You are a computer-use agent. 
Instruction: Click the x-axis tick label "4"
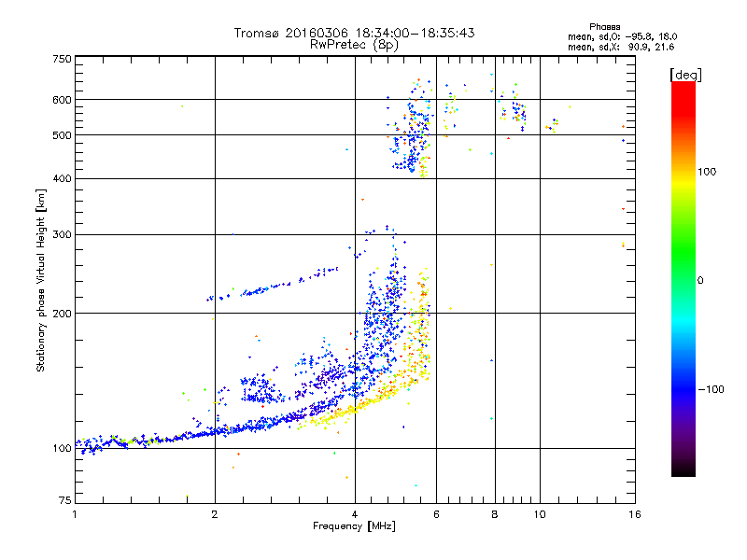pyautogui.click(x=355, y=514)
